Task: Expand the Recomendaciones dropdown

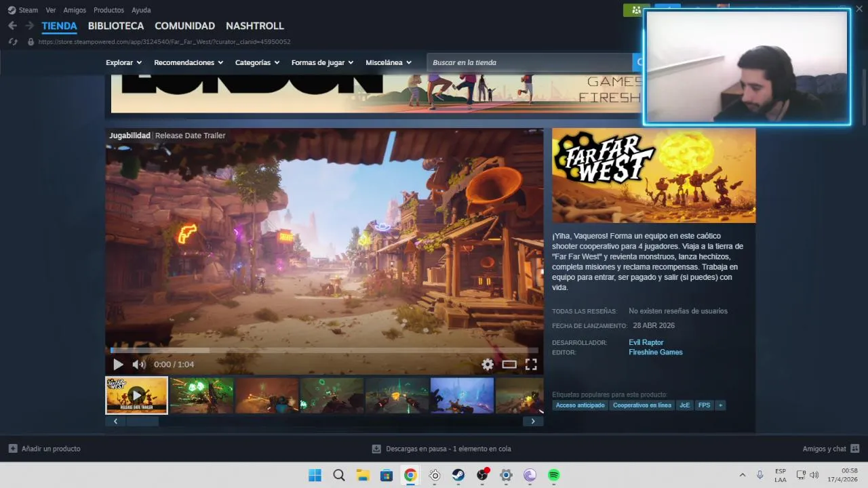Action: [x=189, y=62]
